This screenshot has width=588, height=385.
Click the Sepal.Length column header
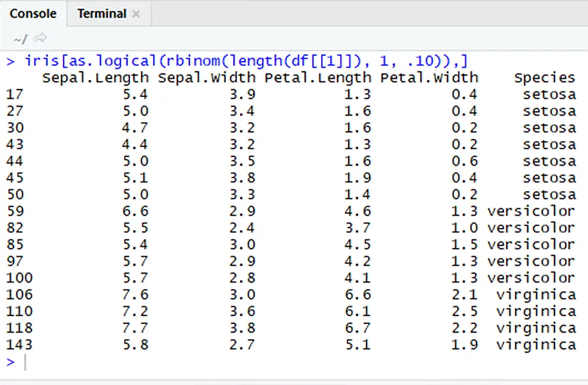[x=95, y=78]
